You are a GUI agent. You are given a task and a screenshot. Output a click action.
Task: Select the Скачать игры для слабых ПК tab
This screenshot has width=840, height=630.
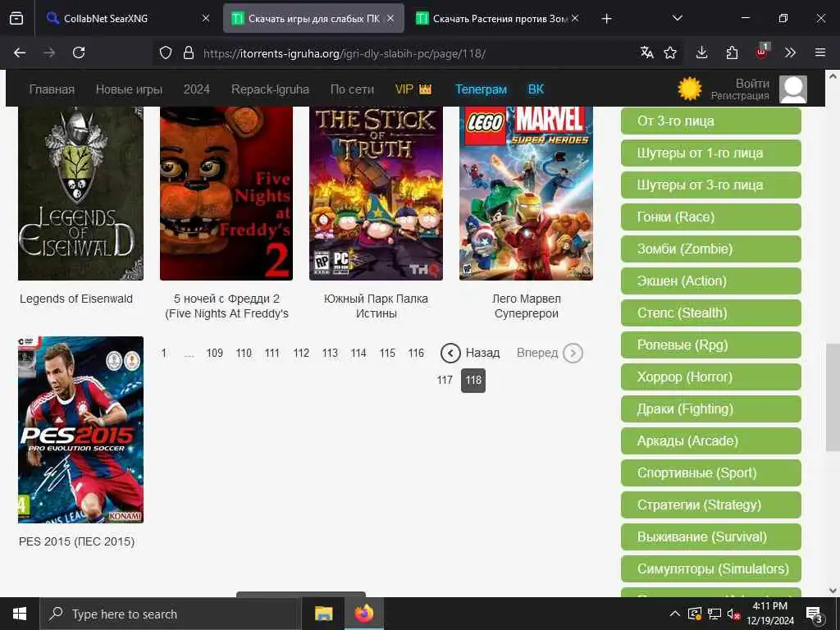tap(313, 18)
